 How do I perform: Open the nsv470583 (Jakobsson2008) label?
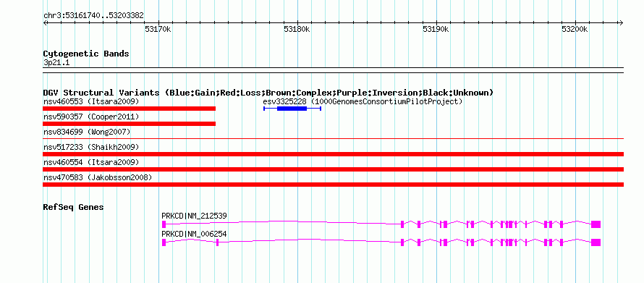(98, 177)
